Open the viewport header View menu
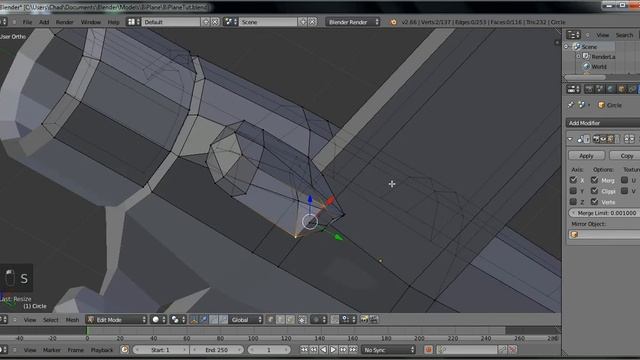Image resolution: width=640 pixels, height=360 pixels. [29, 320]
